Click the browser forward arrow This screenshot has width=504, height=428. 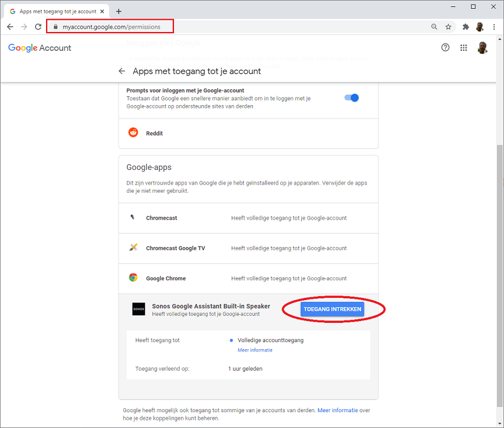(x=24, y=27)
